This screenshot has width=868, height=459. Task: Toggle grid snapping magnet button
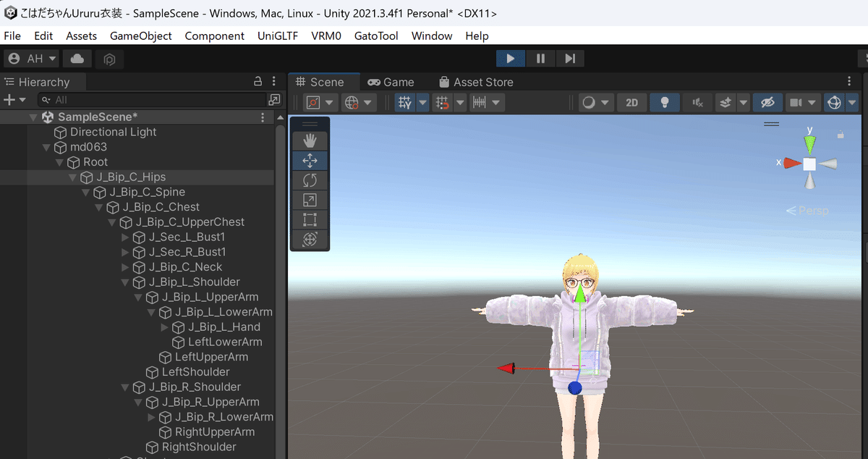(x=441, y=103)
